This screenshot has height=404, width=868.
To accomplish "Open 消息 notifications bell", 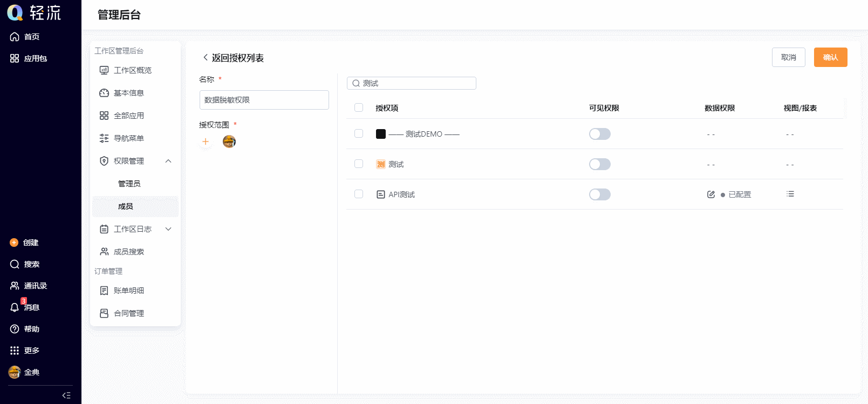I will click(x=15, y=307).
